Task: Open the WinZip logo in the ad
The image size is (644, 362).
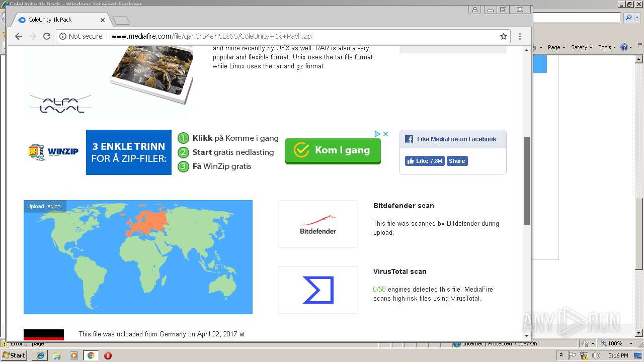Action: click(x=54, y=152)
